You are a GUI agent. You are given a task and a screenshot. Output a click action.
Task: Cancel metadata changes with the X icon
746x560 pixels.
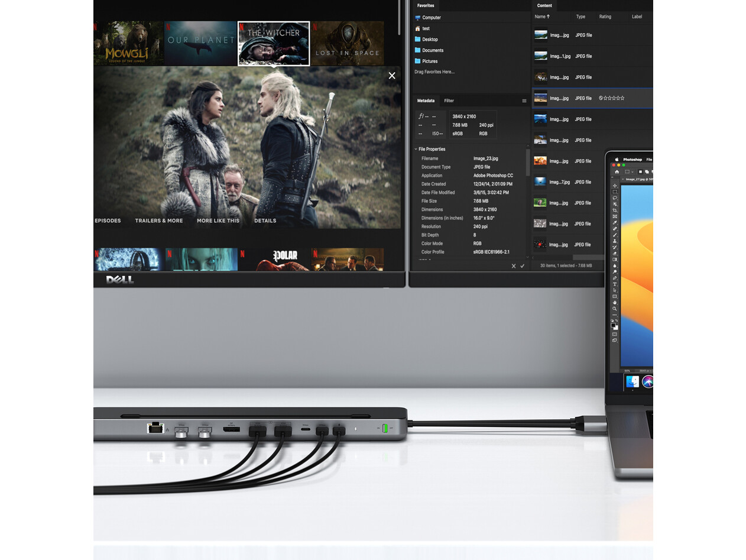point(513,266)
